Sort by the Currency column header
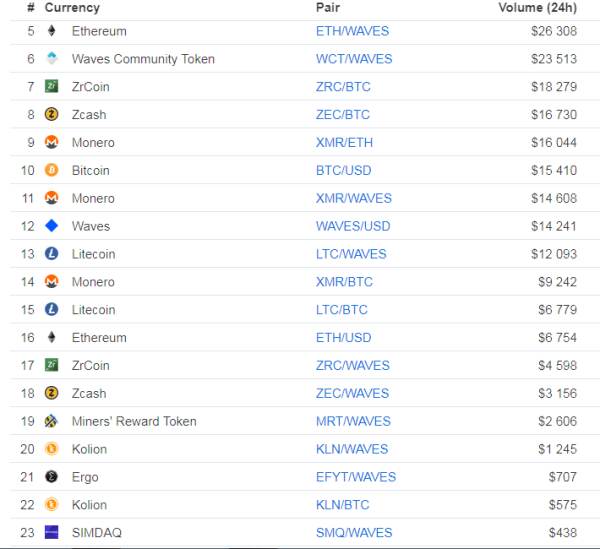This screenshot has width=600, height=549. 72,8
